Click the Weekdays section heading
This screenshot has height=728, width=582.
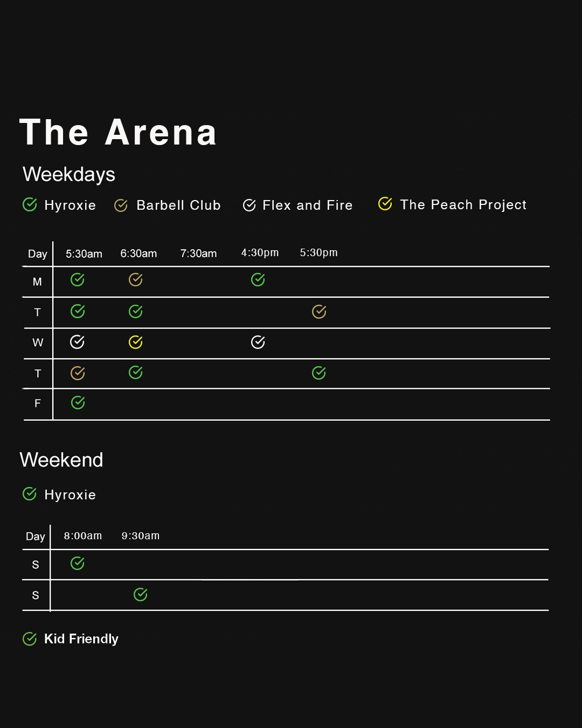[x=69, y=174]
